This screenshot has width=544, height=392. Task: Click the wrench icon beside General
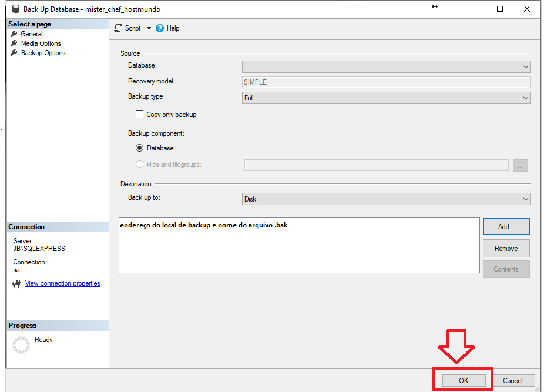pyautogui.click(x=14, y=34)
